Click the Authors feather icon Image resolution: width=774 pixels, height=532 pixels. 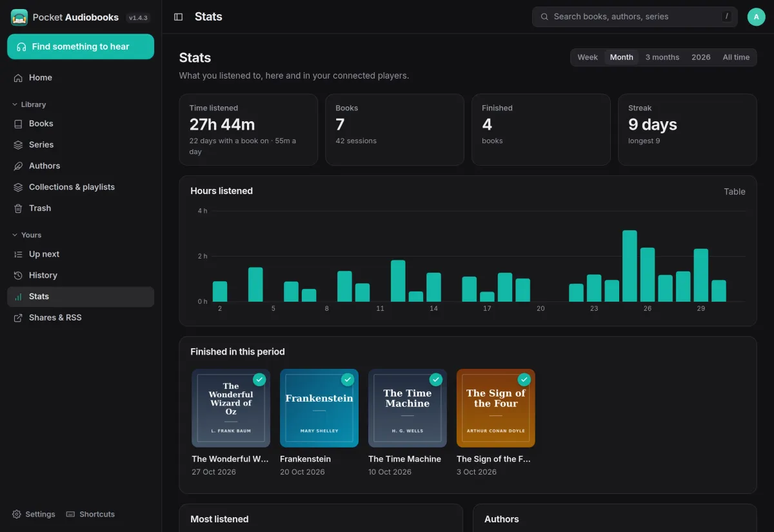pyautogui.click(x=18, y=166)
